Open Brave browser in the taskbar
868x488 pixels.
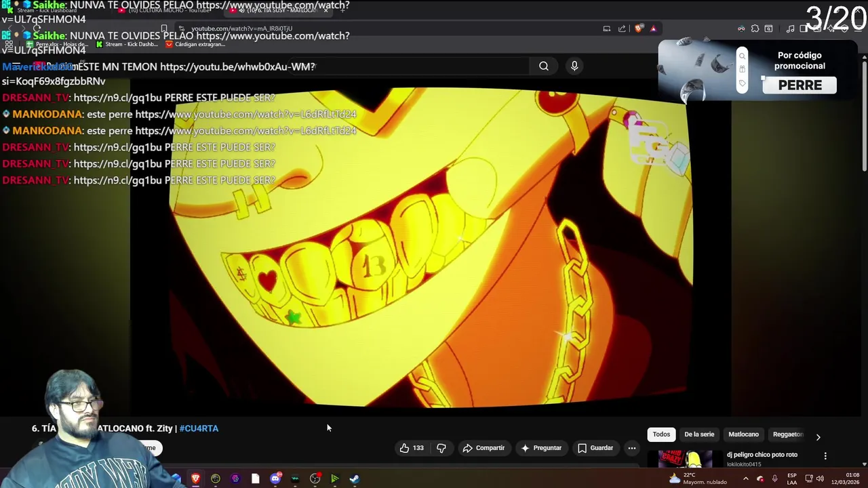pyautogui.click(x=195, y=479)
